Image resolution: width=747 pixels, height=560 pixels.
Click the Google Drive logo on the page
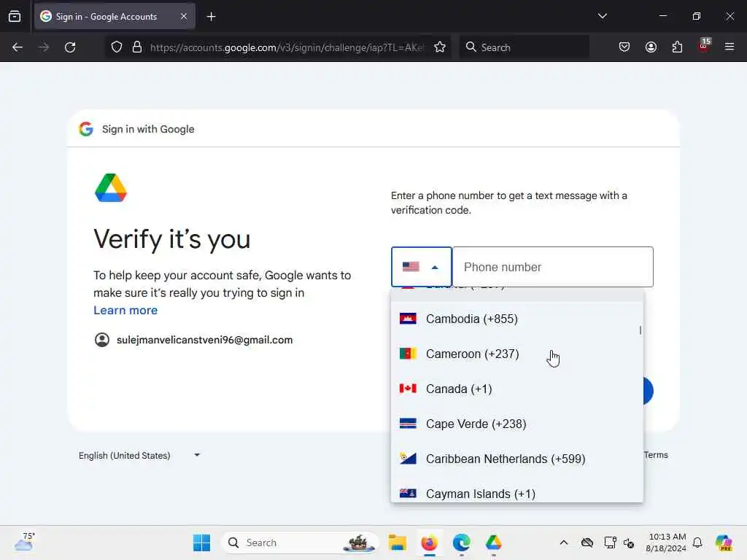(111, 187)
